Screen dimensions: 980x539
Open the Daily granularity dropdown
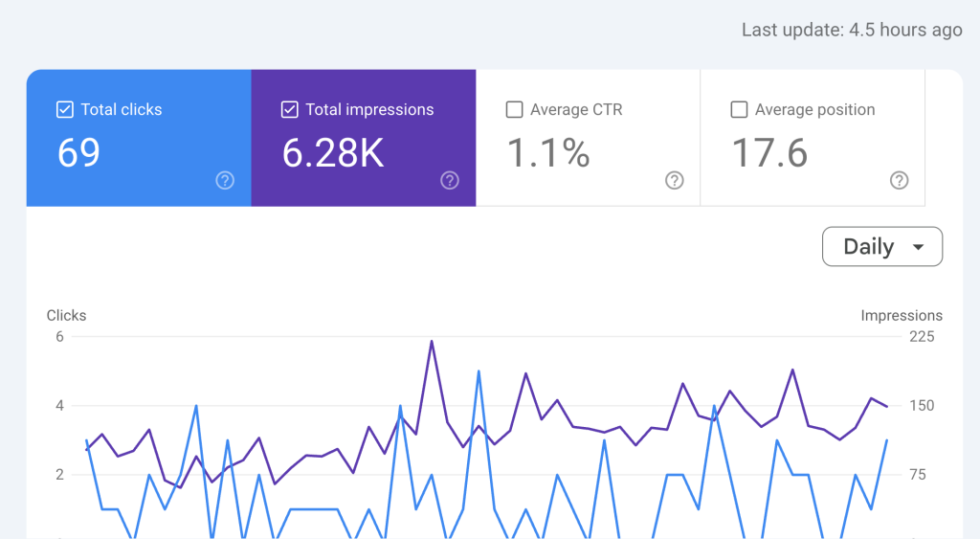(881, 247)
